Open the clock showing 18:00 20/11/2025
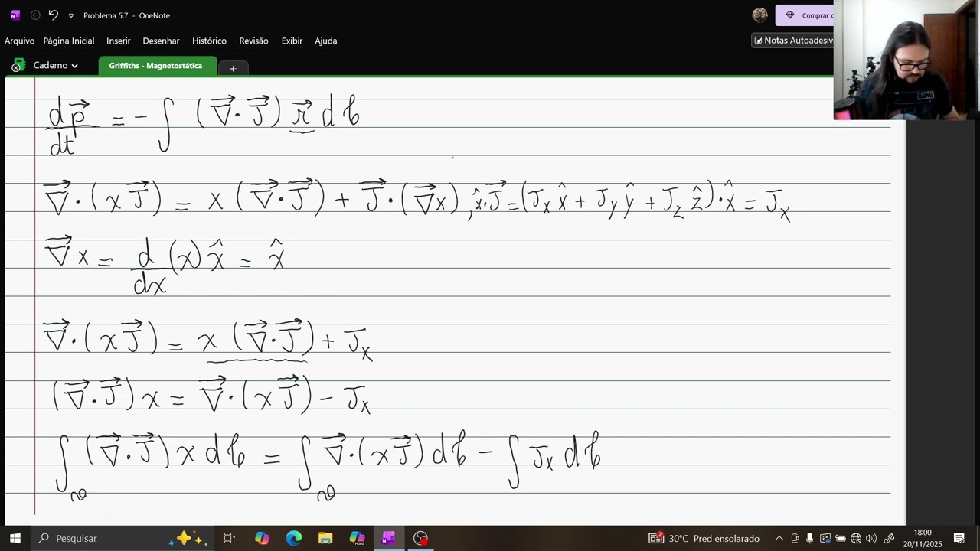The height and width of the screenshot is (551, 980). click(923, 538)
